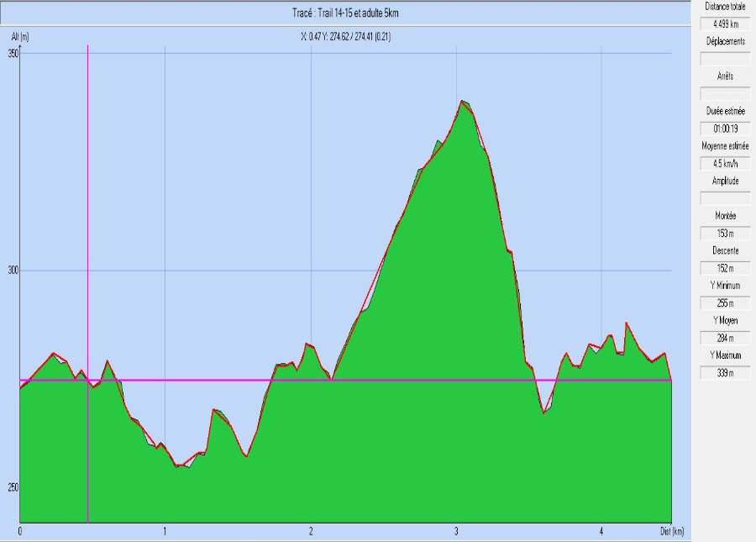Click the 'Dist (km)' axis label
Image resolution: width=756 pixels, height=542 pixels.
(671, 531)
